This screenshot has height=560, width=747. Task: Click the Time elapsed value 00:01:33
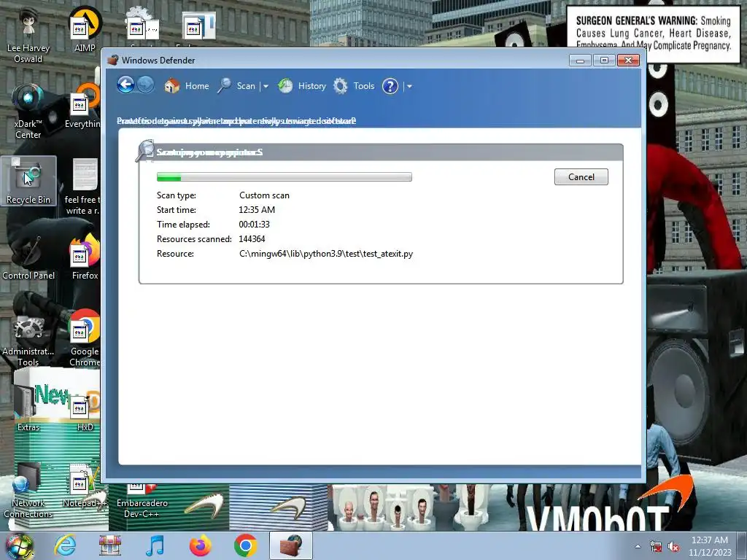pos(255,225)
